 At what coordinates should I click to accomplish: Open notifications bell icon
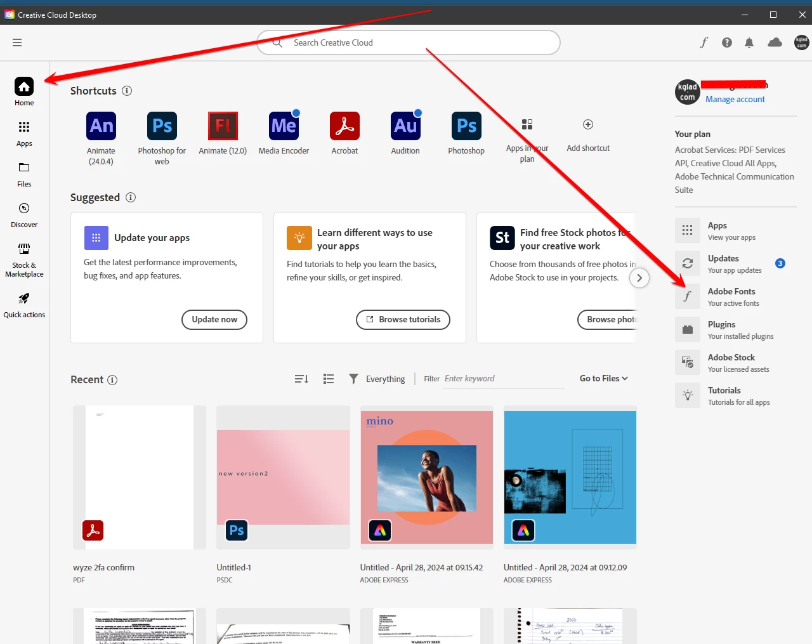tap(749, 43)
